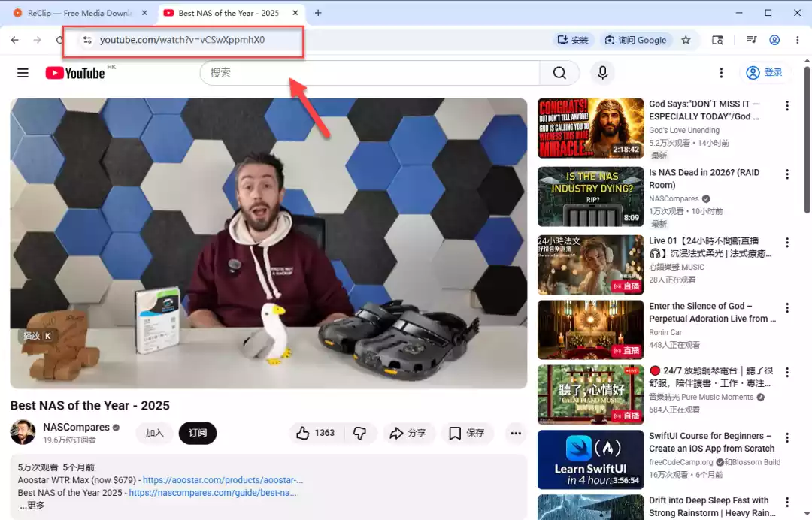Screen dimensions: 812x520
Task: Click the magnifier search button
Action: (559, 73)
